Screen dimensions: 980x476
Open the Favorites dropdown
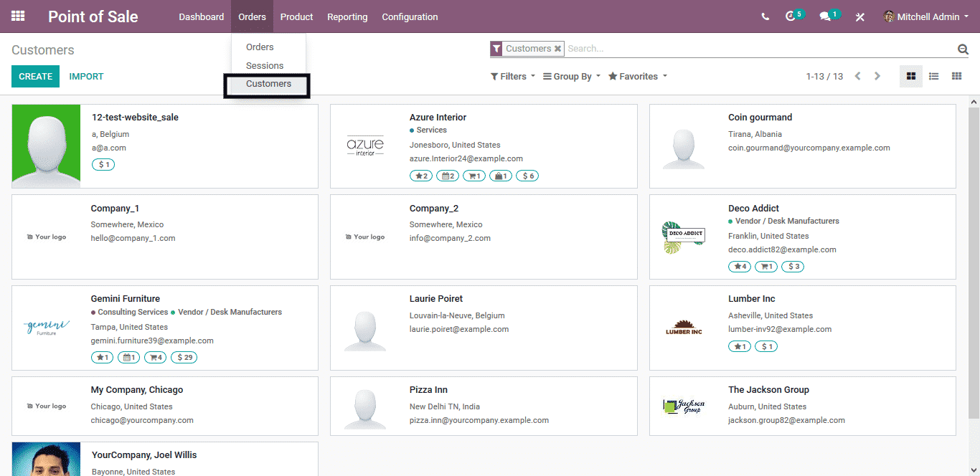(x=637, y=76)
